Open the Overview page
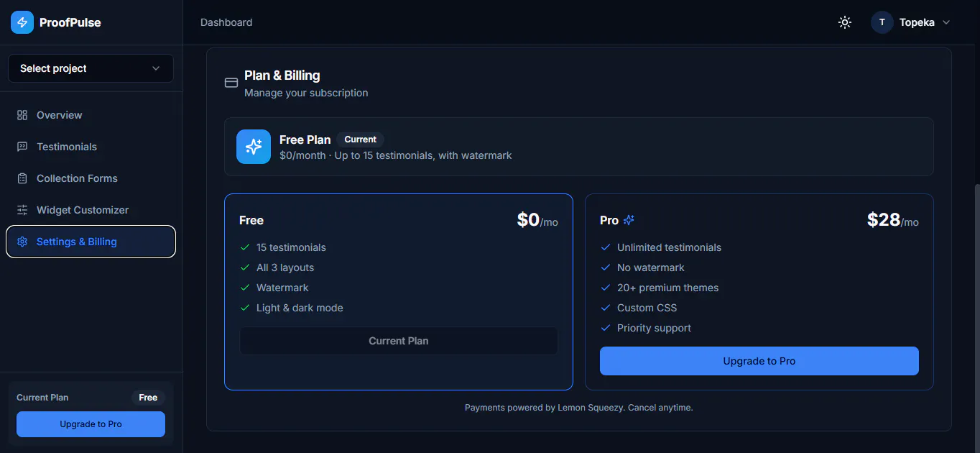Image resolution: width=980 pixels, height=453 pixels. point(91,115)
